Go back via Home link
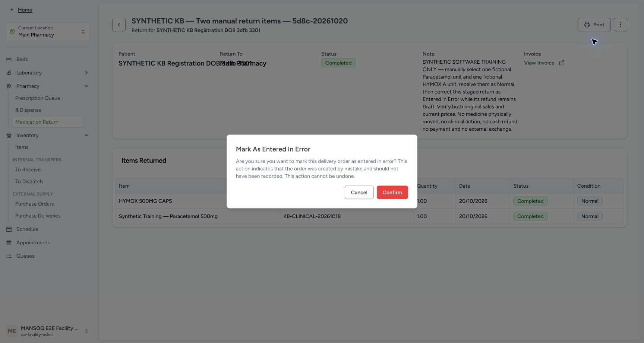 (x=25, y=10)
